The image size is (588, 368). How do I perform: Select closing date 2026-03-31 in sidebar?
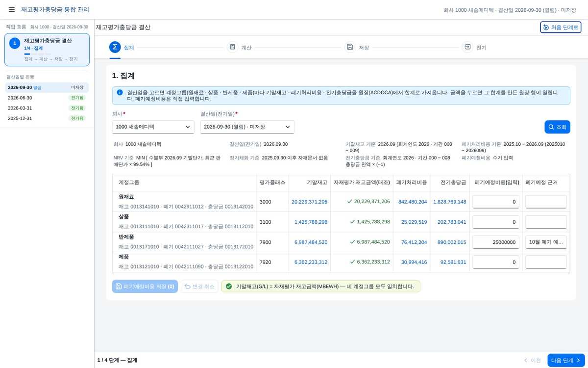tap(47, 108)
